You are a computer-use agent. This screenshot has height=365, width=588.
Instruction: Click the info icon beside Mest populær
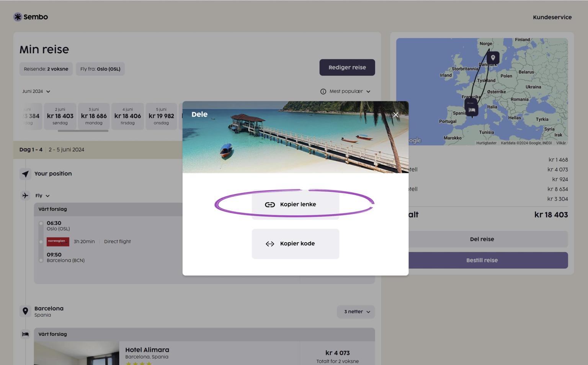pos(323,91)
